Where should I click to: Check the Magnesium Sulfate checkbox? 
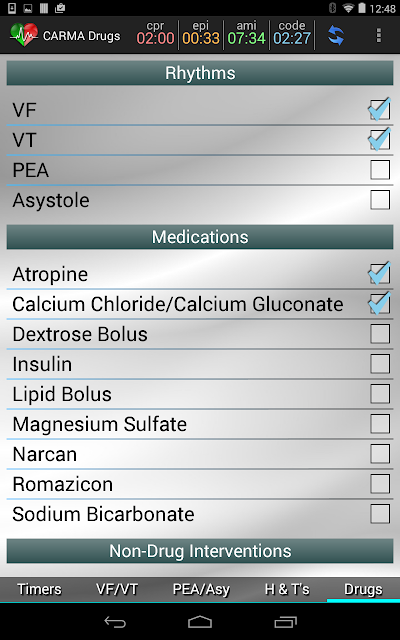tap(380, 424)
